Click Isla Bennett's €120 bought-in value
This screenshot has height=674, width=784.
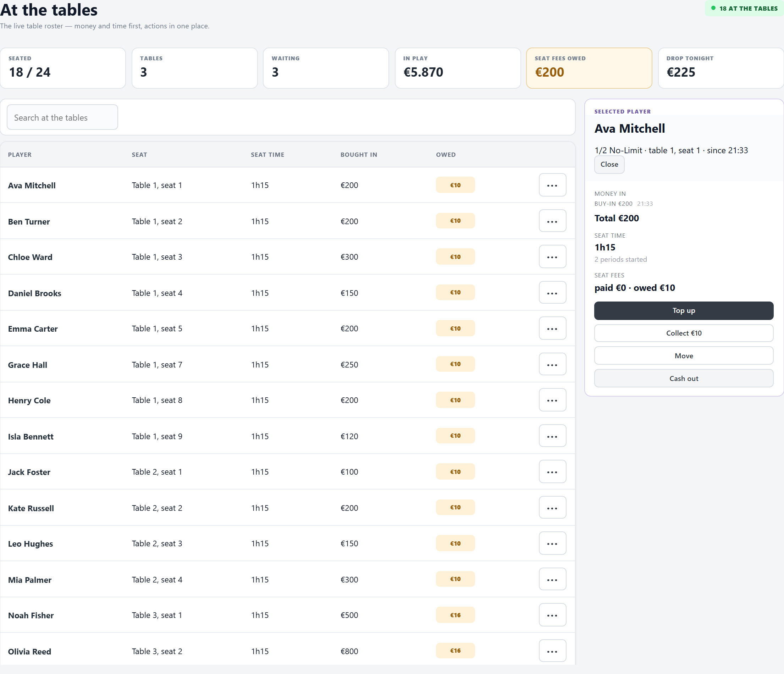pos(349,436)
